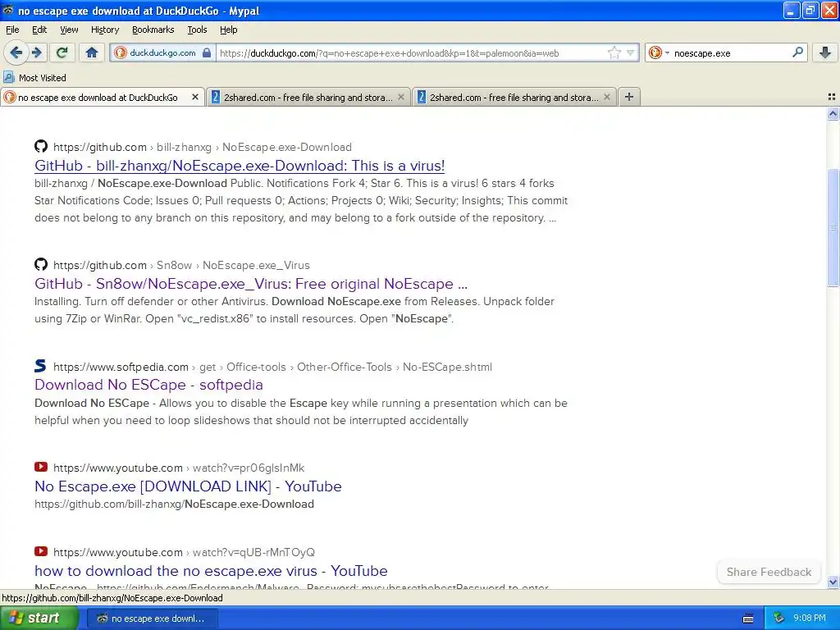Open the Tools menu
This screenshot has height=630, width=840.
(x=197, y=30)
